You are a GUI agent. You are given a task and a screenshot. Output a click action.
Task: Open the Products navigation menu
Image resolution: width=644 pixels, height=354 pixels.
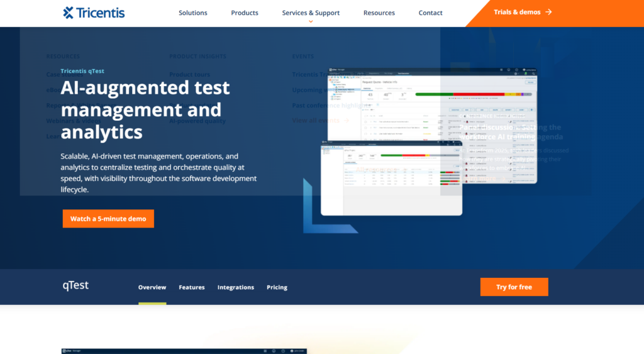[245, 13]
